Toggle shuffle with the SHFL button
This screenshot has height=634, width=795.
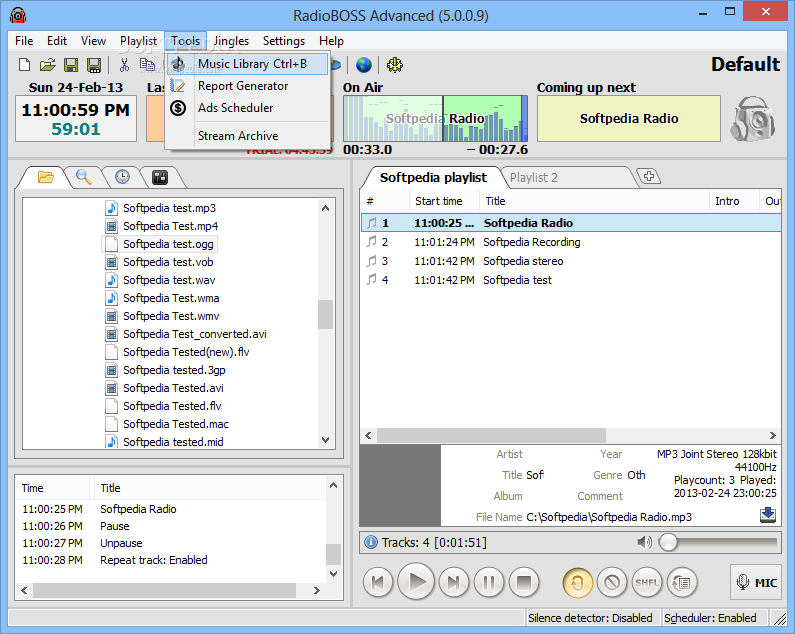pos(647,582)
